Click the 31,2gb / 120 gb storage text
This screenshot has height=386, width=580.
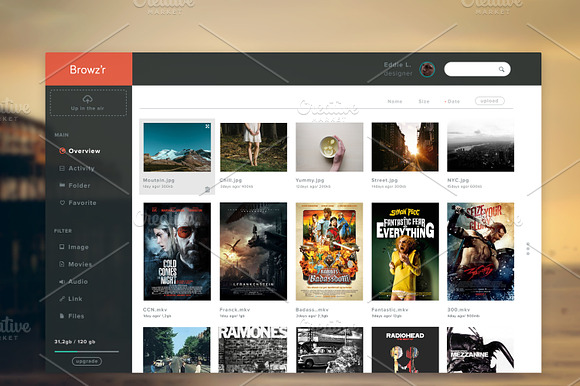click(x=75, y=342)
